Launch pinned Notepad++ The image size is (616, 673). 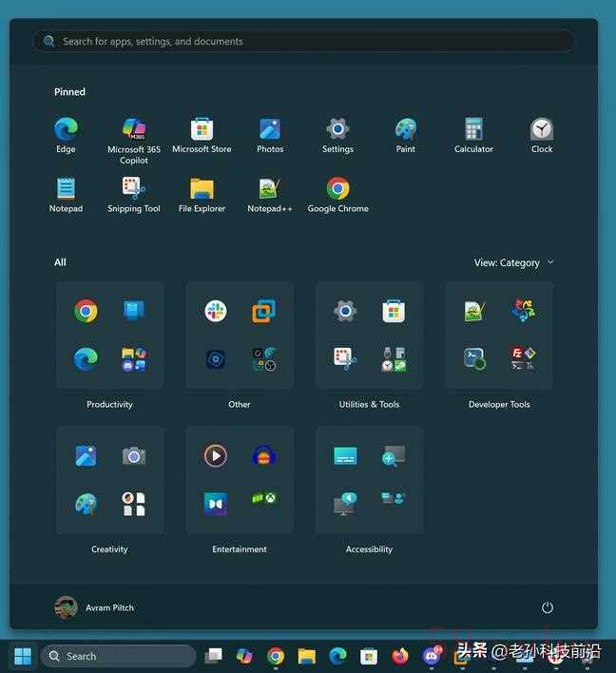(270, 195)
